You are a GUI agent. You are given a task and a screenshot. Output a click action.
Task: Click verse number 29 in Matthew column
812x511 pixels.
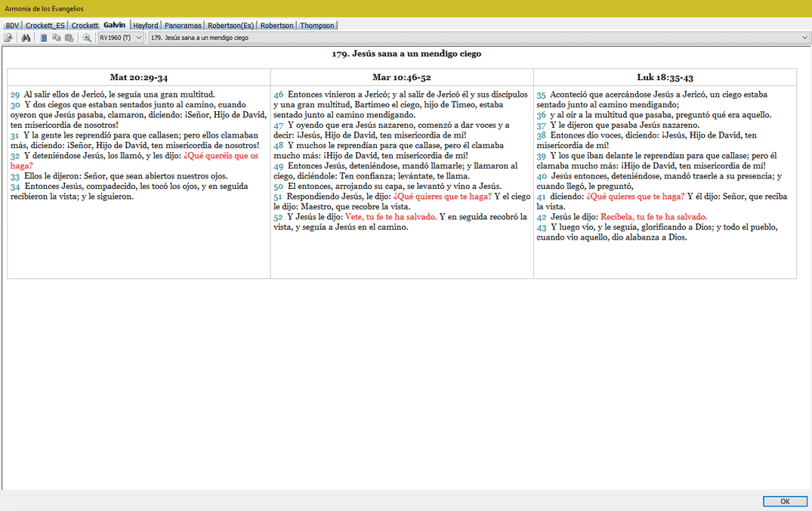[15, 94]
